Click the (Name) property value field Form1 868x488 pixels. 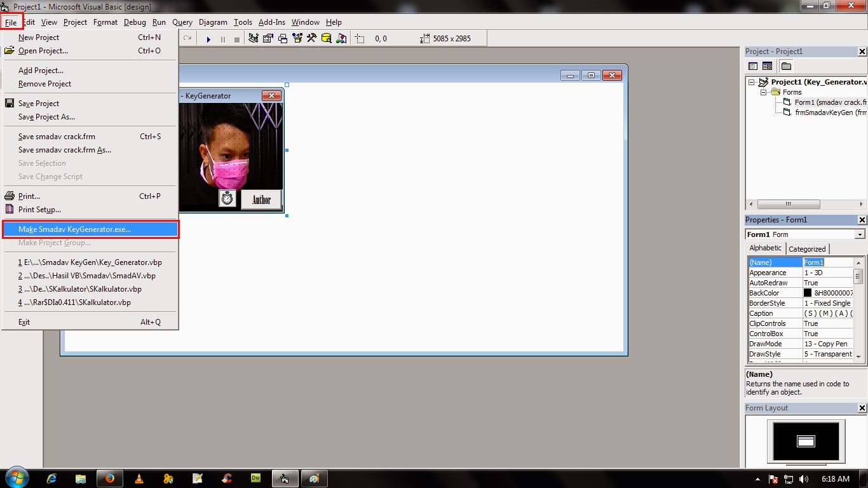(x=827, y=262)
